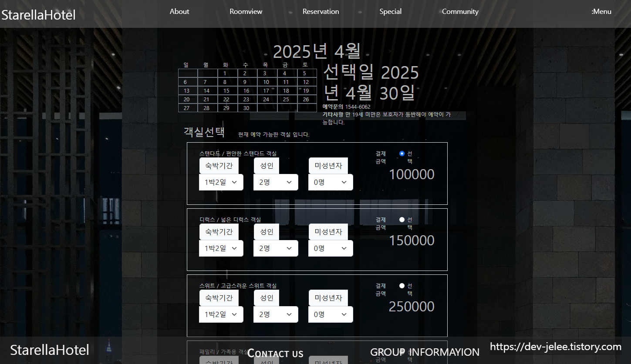Open the adult 2명 dropdown for 디럭스 room

pos(276,248)
